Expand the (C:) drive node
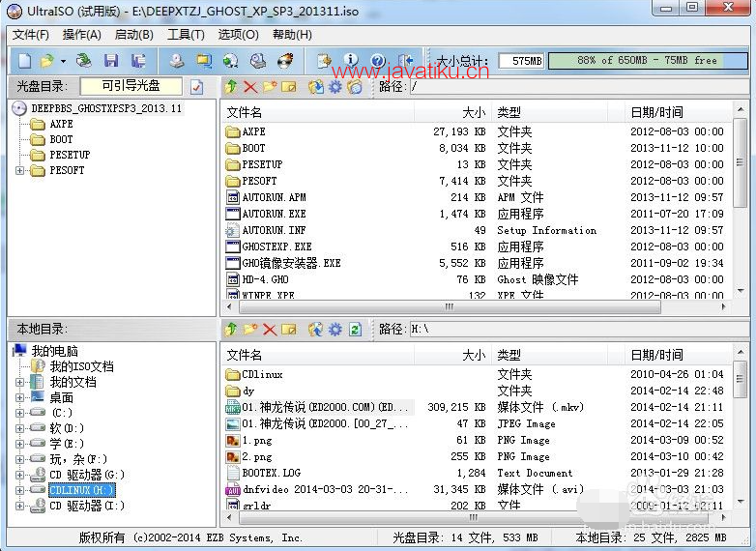The height and width of the screenshot is (551, 756). click(19, 413)
